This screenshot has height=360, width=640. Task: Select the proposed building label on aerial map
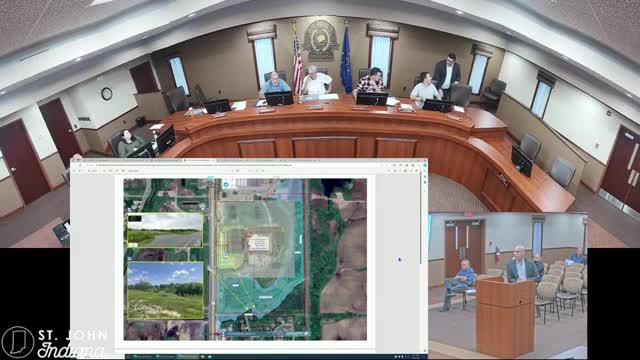(x=259, y=243)
